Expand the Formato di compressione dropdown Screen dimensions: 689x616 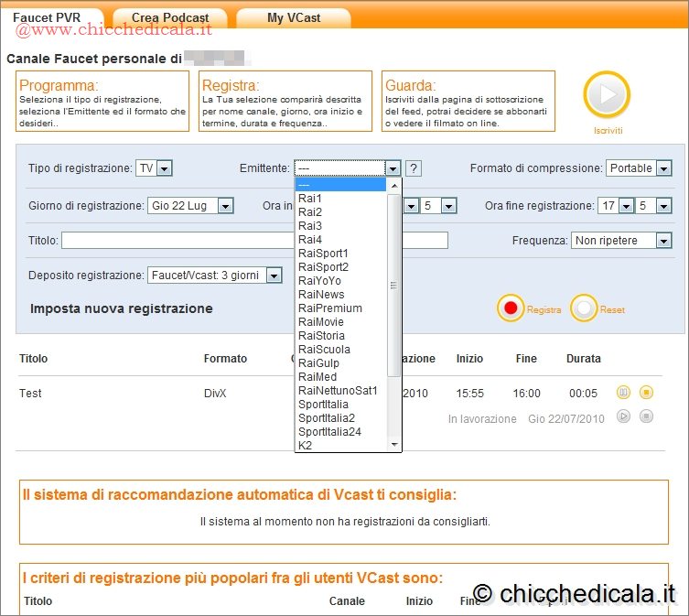(x=639, y=168)
